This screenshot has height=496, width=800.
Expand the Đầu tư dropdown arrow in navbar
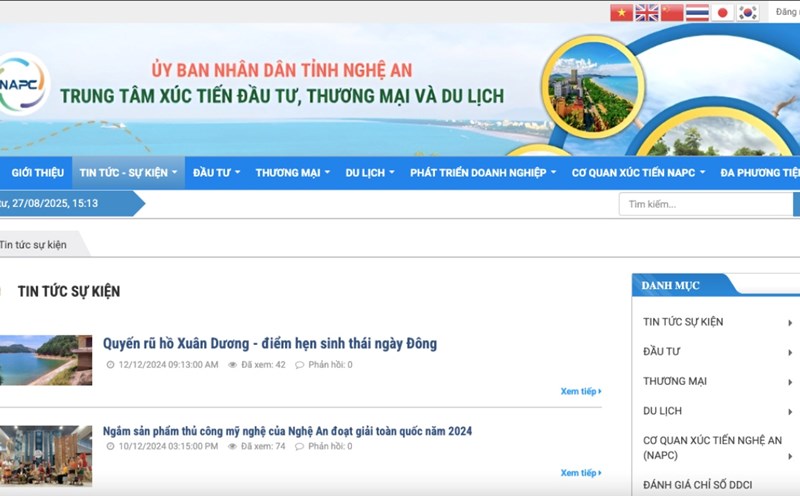coord(237,172)
